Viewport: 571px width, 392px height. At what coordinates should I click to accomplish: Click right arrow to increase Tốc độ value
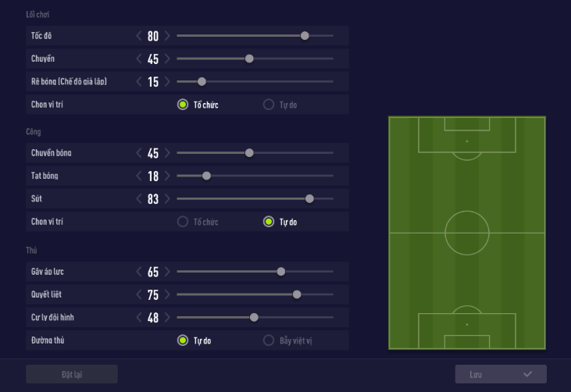(167, 36)
